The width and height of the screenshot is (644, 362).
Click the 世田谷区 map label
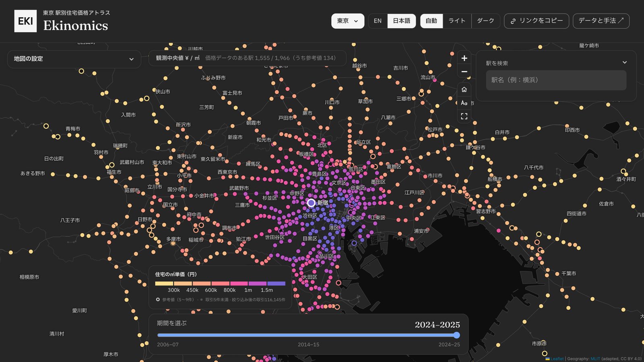tap(275, 237)
